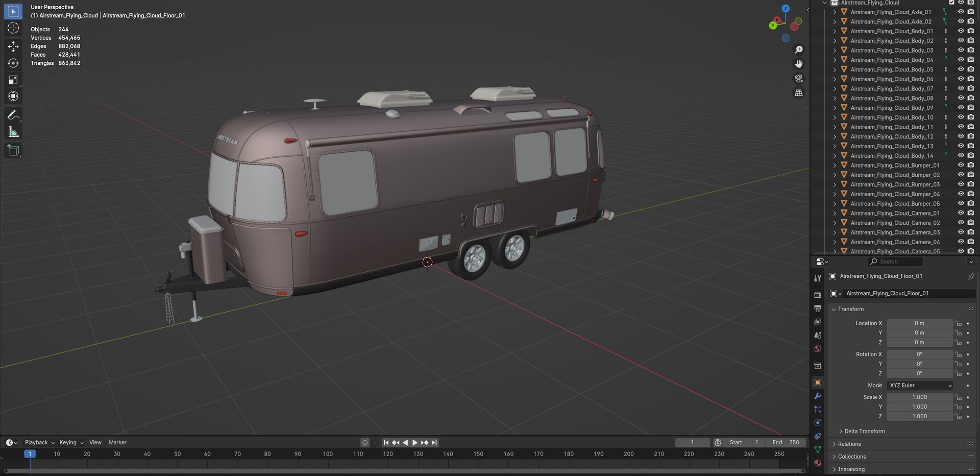This screenshot has width=980, height=476.
Task: Click the viewport zoom magnifier icon
Action: coord(799,50)
